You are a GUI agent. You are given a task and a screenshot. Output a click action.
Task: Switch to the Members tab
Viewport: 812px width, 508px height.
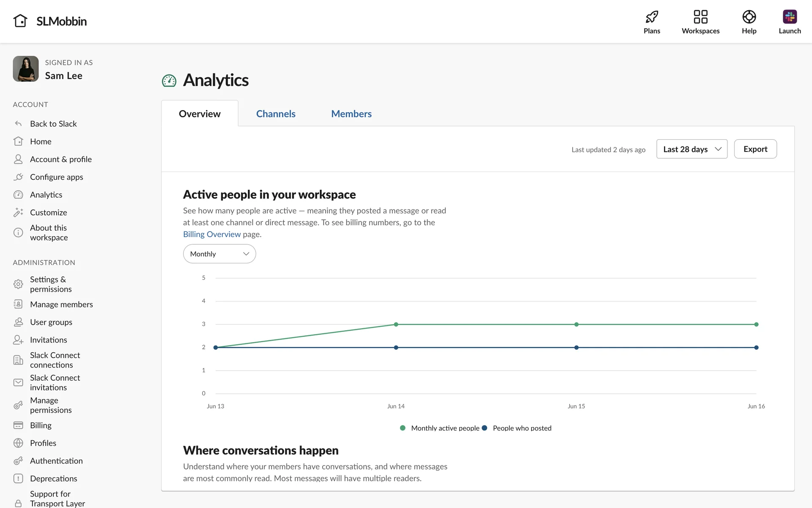[351, 114]
